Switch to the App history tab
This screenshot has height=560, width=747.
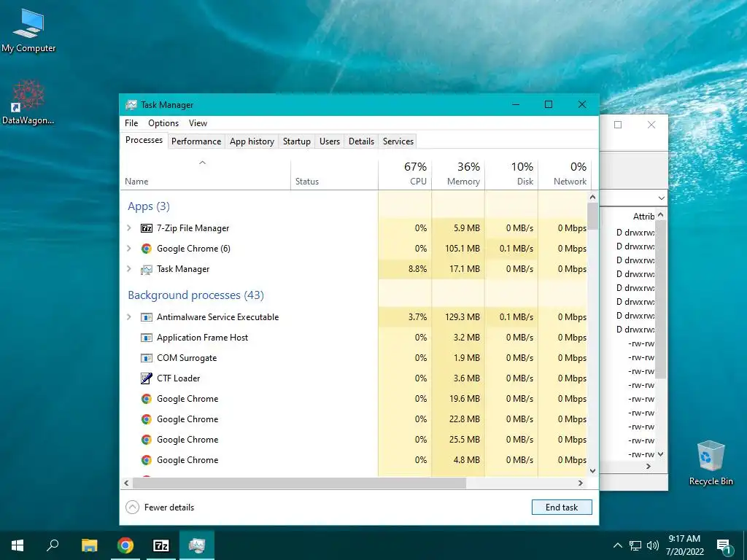pyautogui.click(x=252, y=141)
